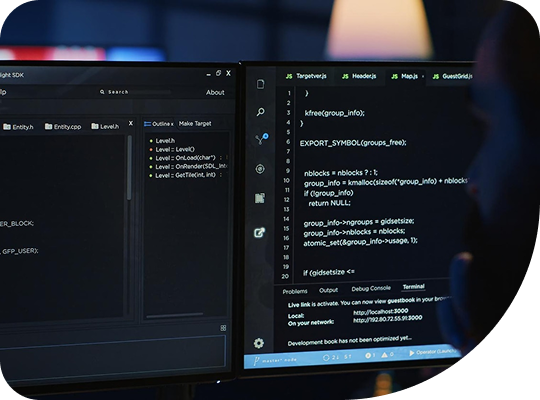Open the Make Target tab
The height and width of the screenshot is (400, 540).
(195, 123)
